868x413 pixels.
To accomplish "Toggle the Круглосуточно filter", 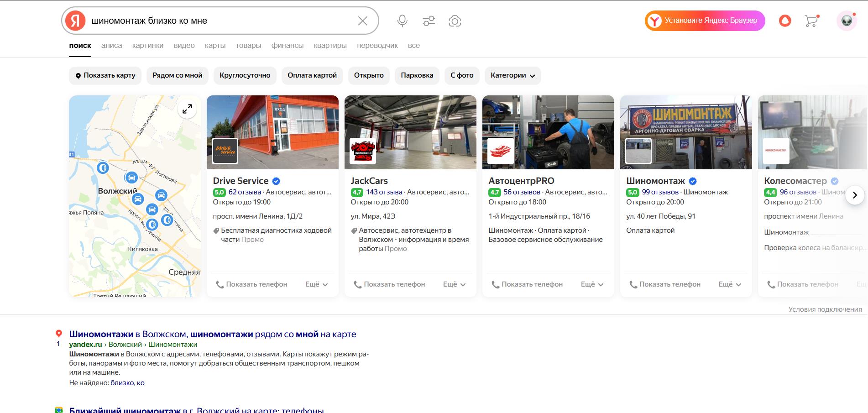I will point(245,75).
